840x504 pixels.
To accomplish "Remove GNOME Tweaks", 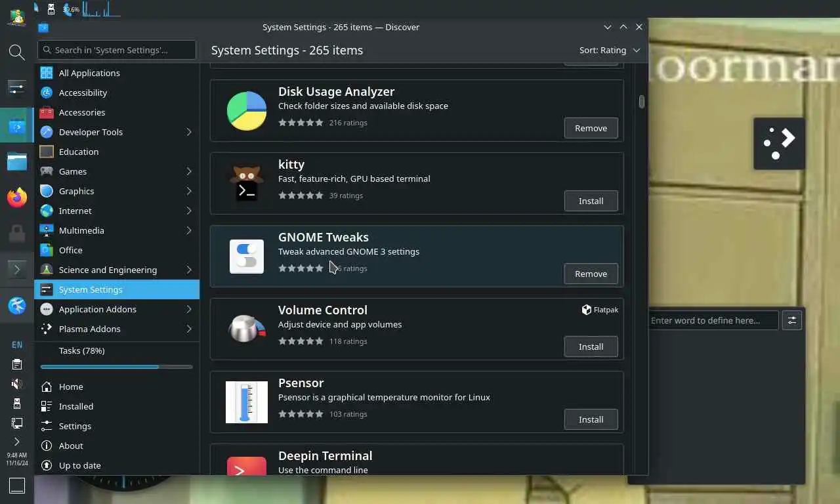I will tap(591, 274).
